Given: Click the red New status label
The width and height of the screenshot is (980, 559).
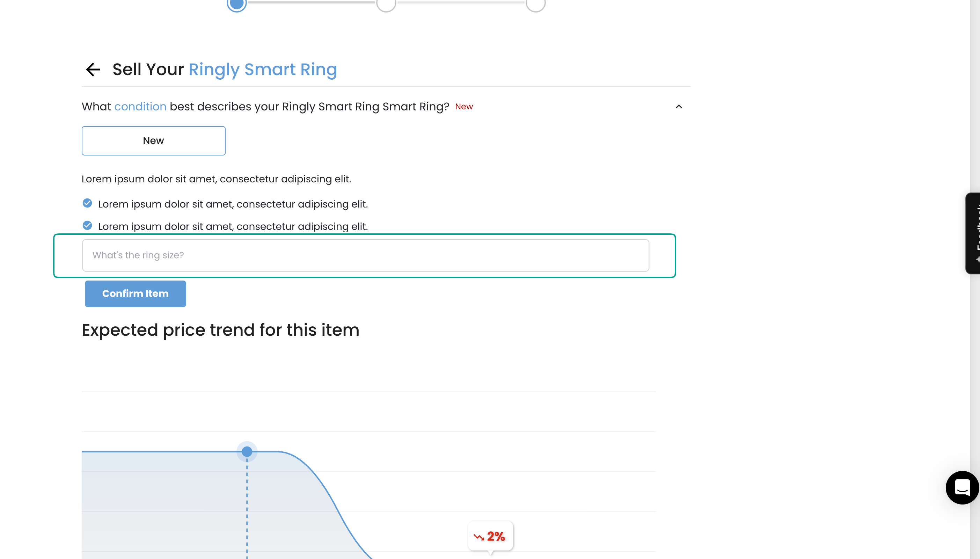Looking at the screenshot, I should click(x=464, y=107).
